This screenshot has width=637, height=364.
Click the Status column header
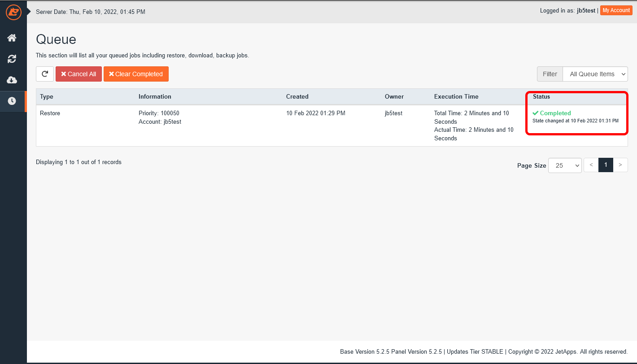(541, 96)
